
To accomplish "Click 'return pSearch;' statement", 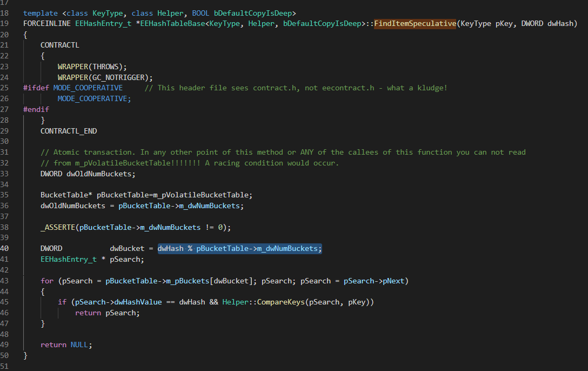I will point(108,313).
